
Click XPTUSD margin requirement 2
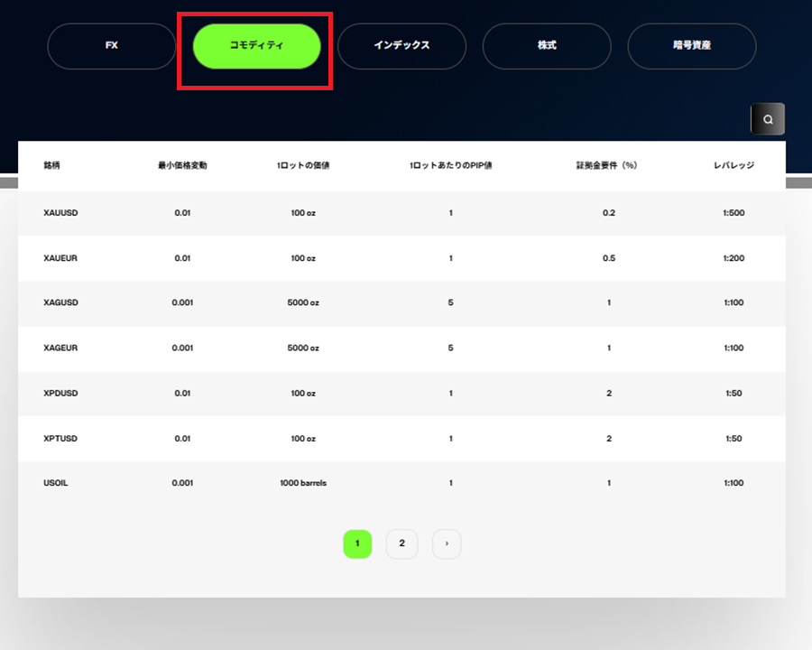tap(609, 439)
